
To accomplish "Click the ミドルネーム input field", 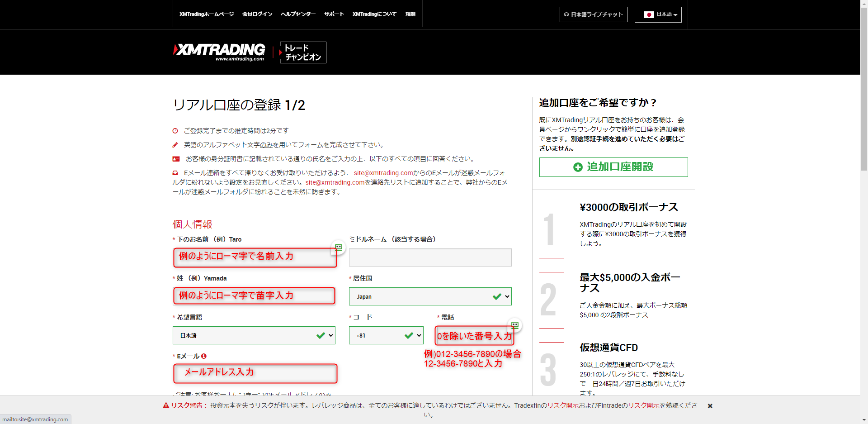I will tap(430, 257).
